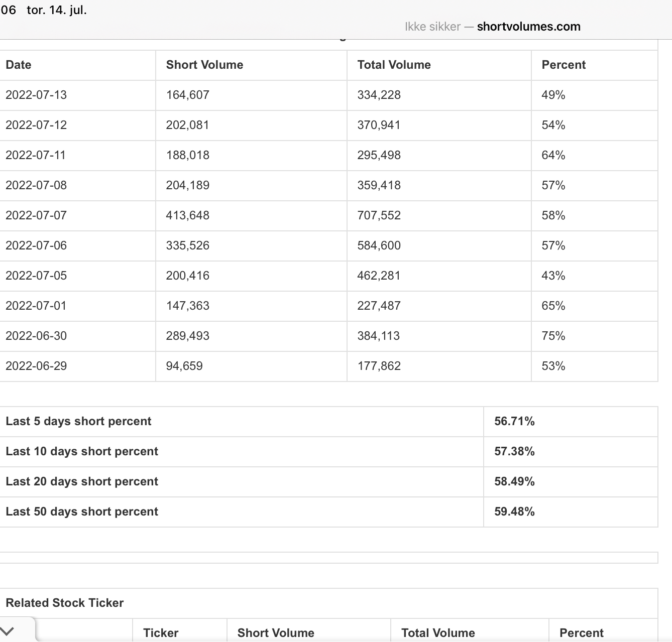This screenshot has height=642, width=672.
Task: Tap the shortvolumes.com address bar
Action: click(492, 27)
